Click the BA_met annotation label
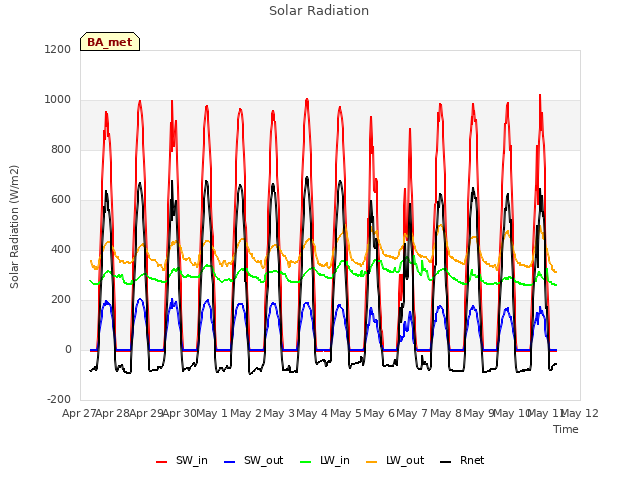The width and height of the screenshot is (640, 480). (110, 42)
